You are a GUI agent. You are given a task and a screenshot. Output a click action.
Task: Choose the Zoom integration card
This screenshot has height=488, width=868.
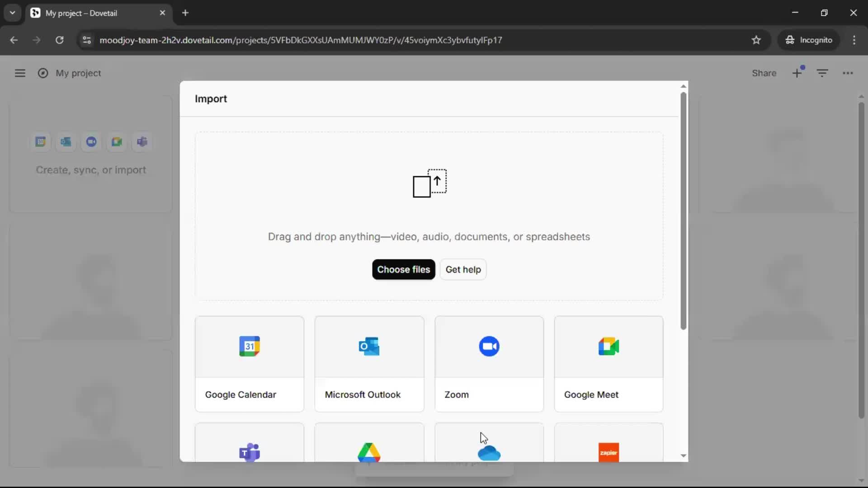pyautogui.click(x=489, y=364)
